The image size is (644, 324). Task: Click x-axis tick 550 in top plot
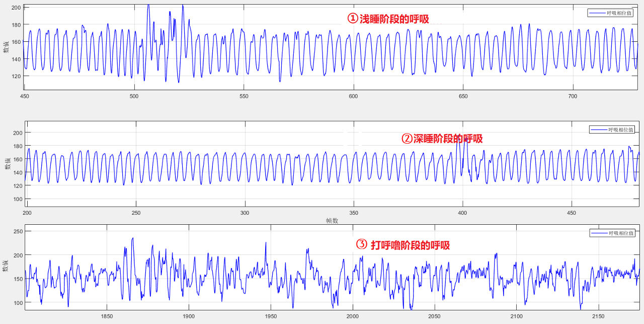coord(244,96)
